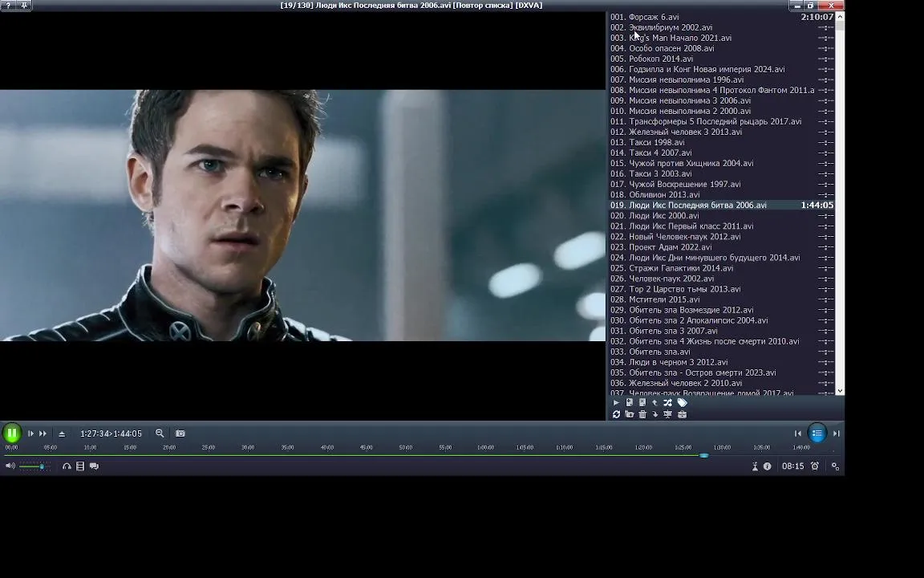This screenshot has width=924, height=578.
Task: Select 022. Новый Человек-паук 2012.avi
Action: (x=721, y=237)
